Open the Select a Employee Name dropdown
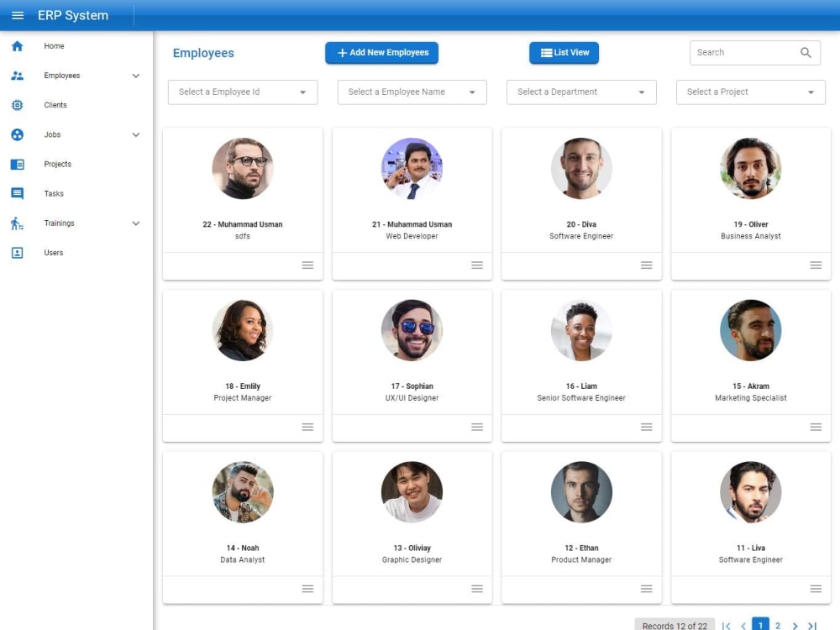 [x=412, y=92]
